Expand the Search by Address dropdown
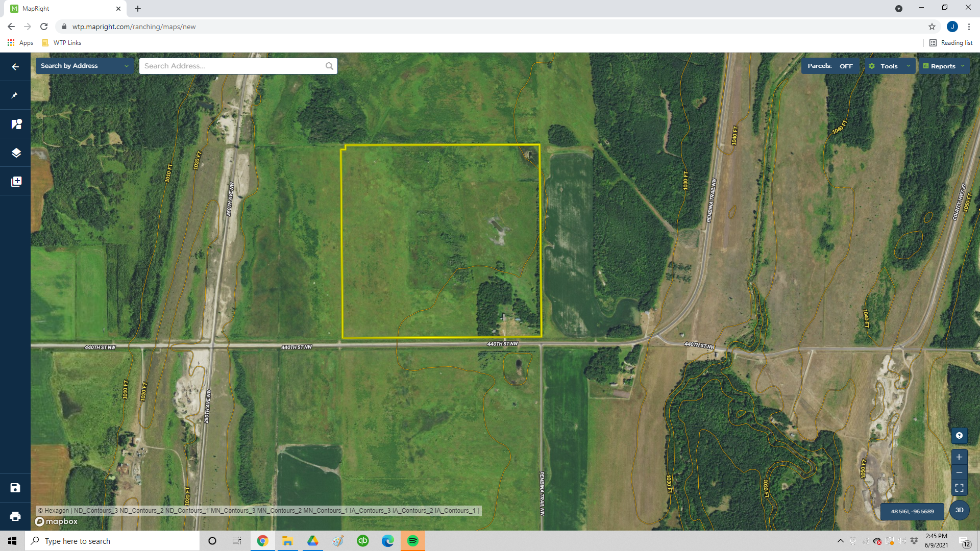This screenshot has height=551, width=980. [x=84, y=66]
